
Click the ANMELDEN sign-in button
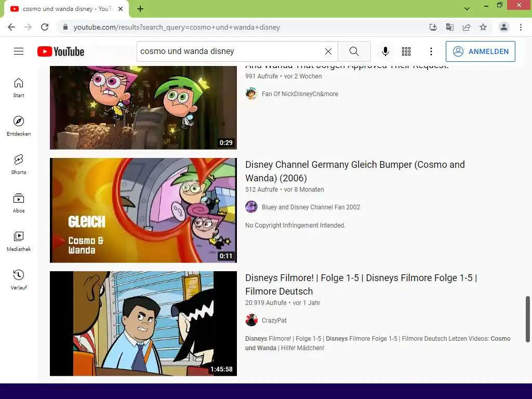coord(481,51)
